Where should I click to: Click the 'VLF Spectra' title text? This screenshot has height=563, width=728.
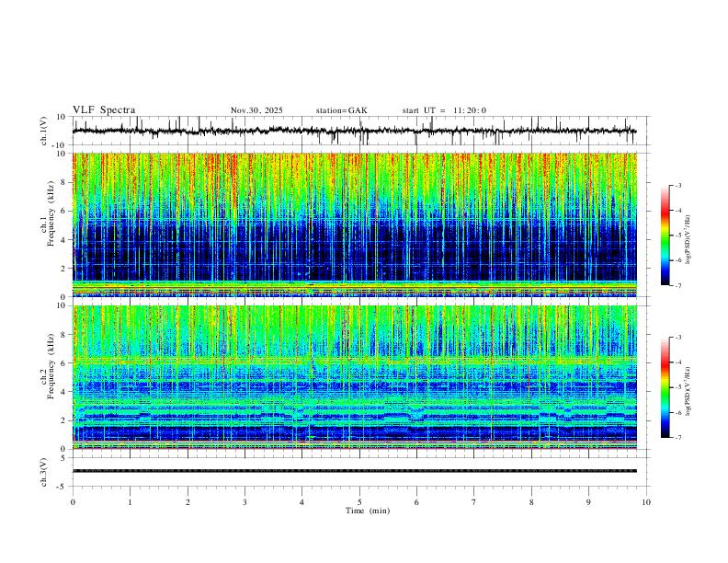pos(104,110)
